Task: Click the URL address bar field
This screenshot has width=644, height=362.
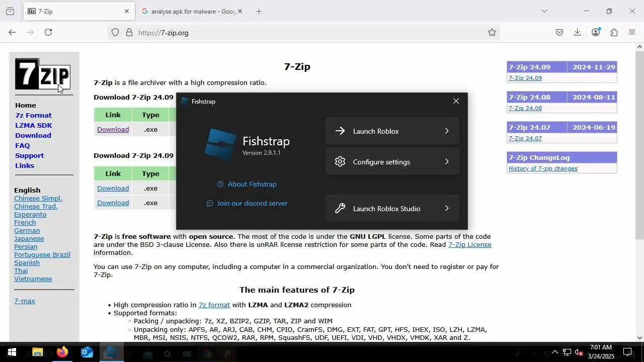Action: point(303,32)
